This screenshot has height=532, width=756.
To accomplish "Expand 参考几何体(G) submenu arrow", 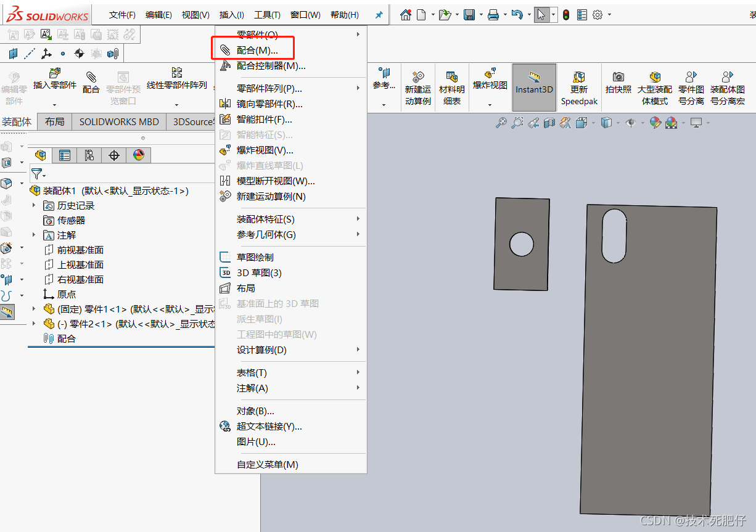I will coord(358,234).
